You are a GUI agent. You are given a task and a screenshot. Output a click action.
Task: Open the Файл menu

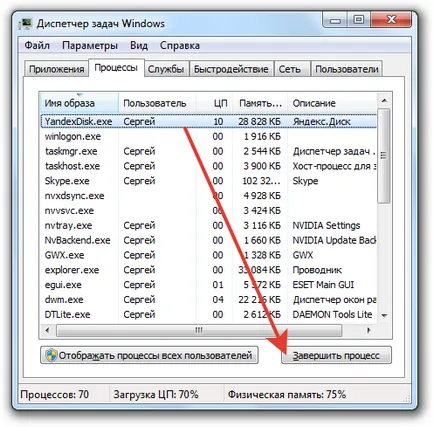pyautogui.click(x=37, y=45)
